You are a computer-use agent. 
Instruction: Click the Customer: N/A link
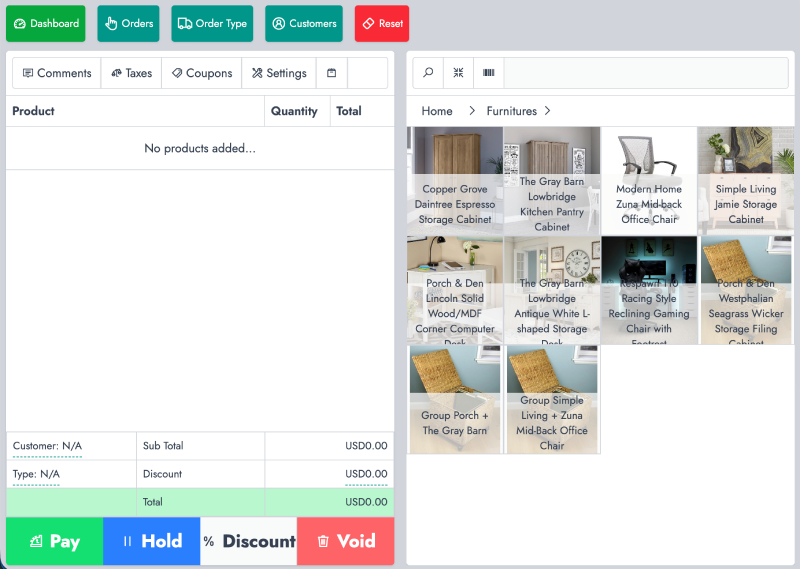click(47, 446)
